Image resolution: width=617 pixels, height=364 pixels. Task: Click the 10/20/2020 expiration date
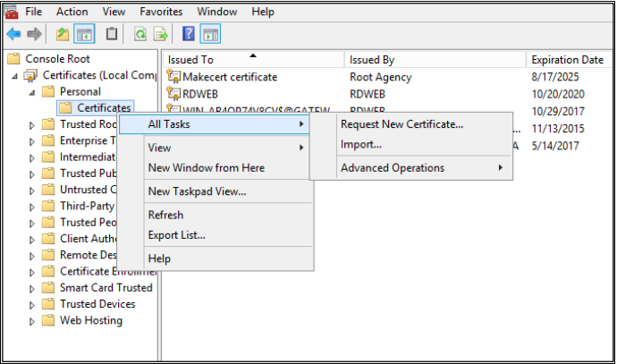[558, 94]
